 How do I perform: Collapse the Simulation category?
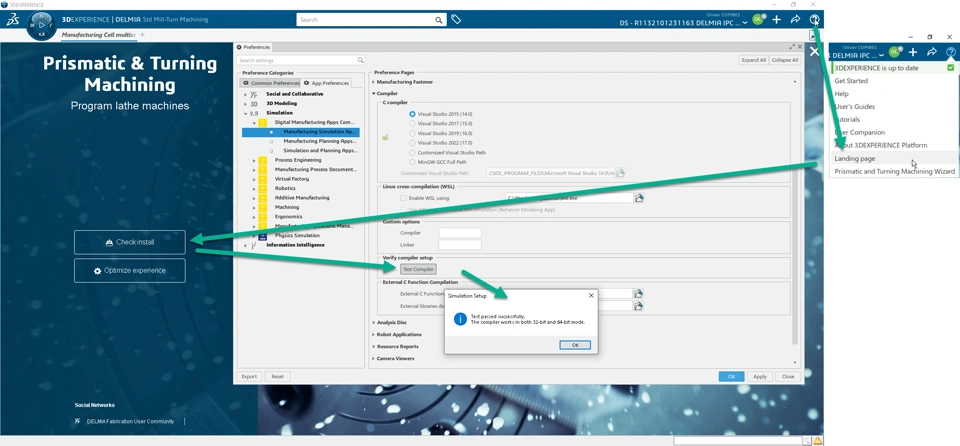pos(246,113)
